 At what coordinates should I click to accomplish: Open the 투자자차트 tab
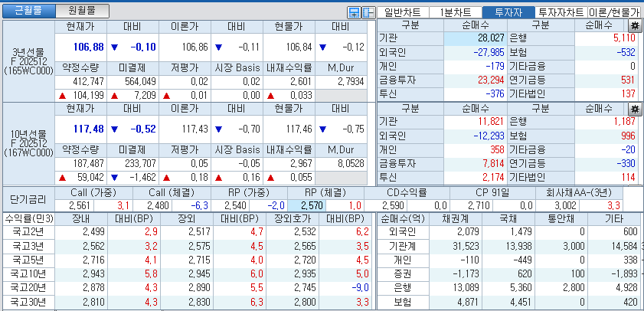[x=561, y=12]
